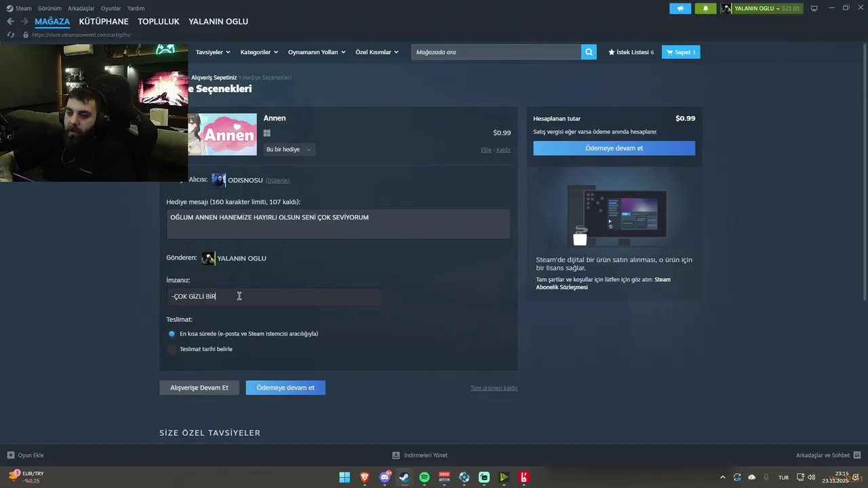Screen dimensions: 868x488
Task: Select 'En kısa sürede' delivery option
Action: [172, 333]
